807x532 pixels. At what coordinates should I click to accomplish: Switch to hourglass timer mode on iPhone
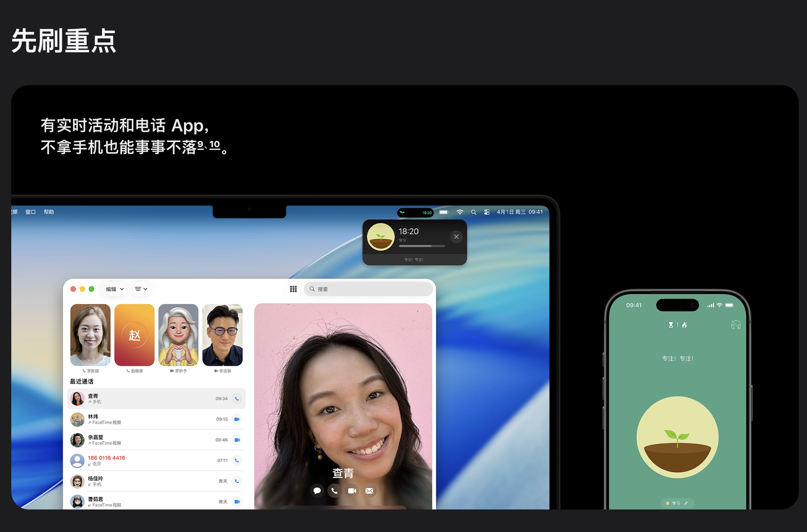pyautogui.click(x=671, y=325)
